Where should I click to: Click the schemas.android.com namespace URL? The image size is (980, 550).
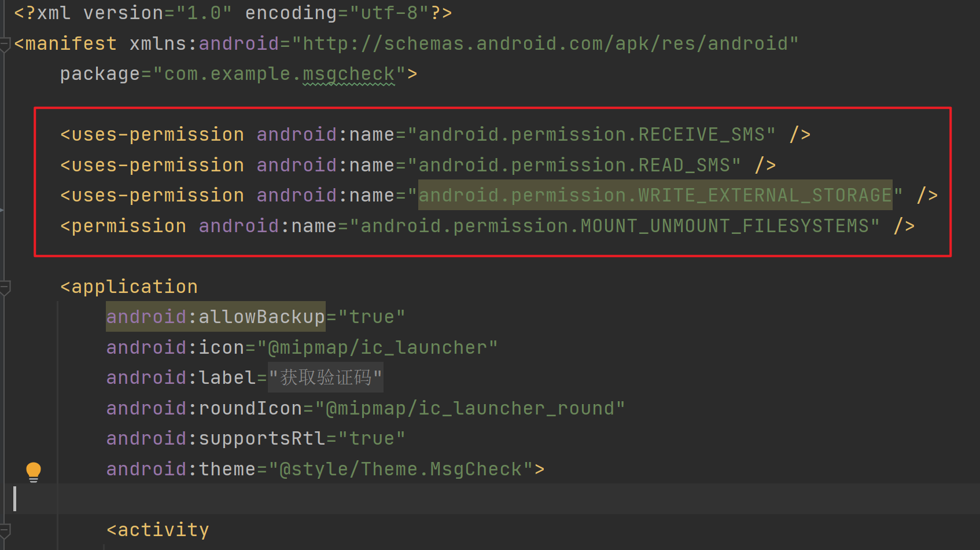(545, 44)
